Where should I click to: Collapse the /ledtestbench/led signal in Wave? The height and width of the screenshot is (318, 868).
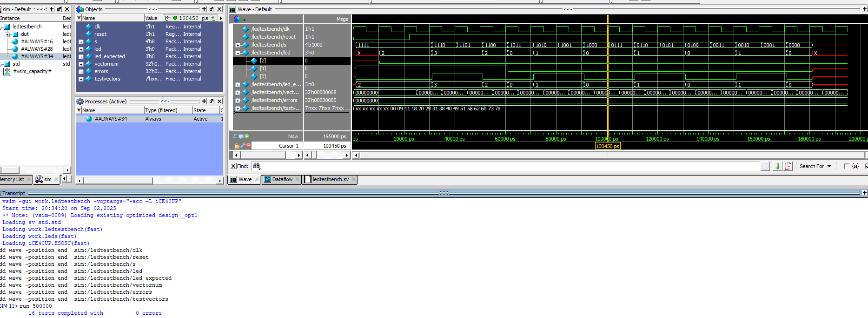(238, 53)
